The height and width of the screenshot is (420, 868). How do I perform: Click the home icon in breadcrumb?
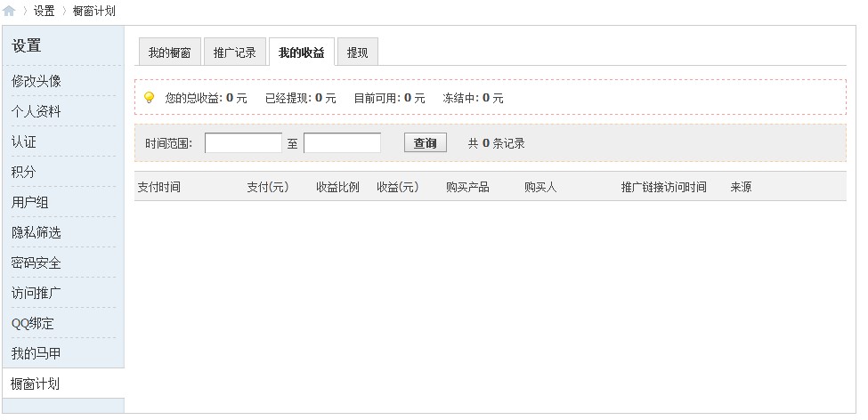coord(10,12)
